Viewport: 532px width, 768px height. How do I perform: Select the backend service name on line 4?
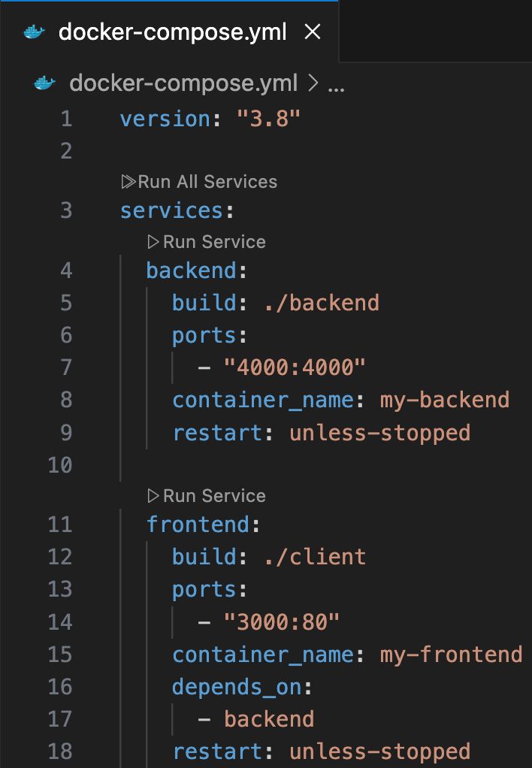(188, 270)
